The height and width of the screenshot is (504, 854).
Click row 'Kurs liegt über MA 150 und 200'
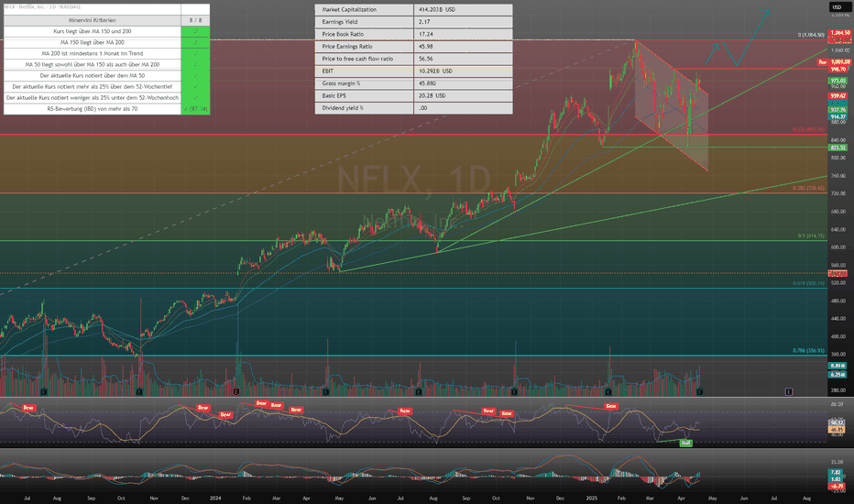[92, 31]
